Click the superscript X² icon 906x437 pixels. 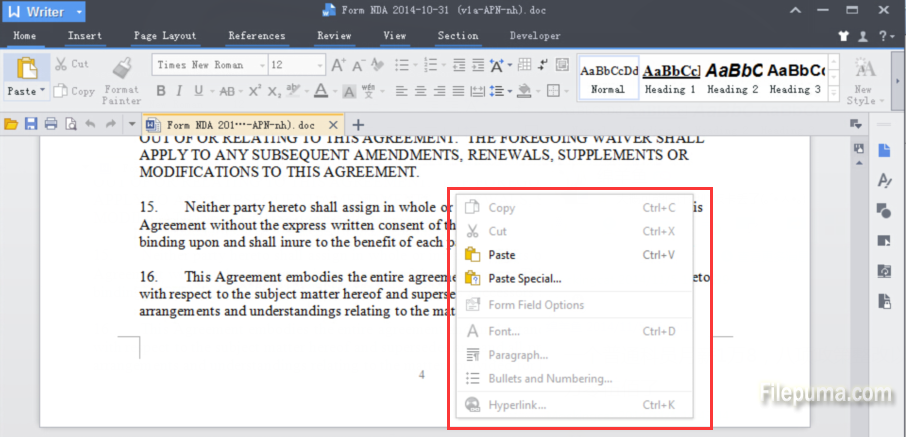tap(254, 91)
